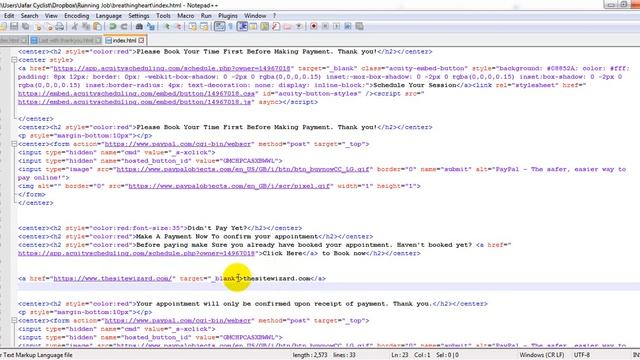The height and width of the screenshot is (360, 640).
Task: Click Stop Recording macro icon
Action: pos(325,27)
